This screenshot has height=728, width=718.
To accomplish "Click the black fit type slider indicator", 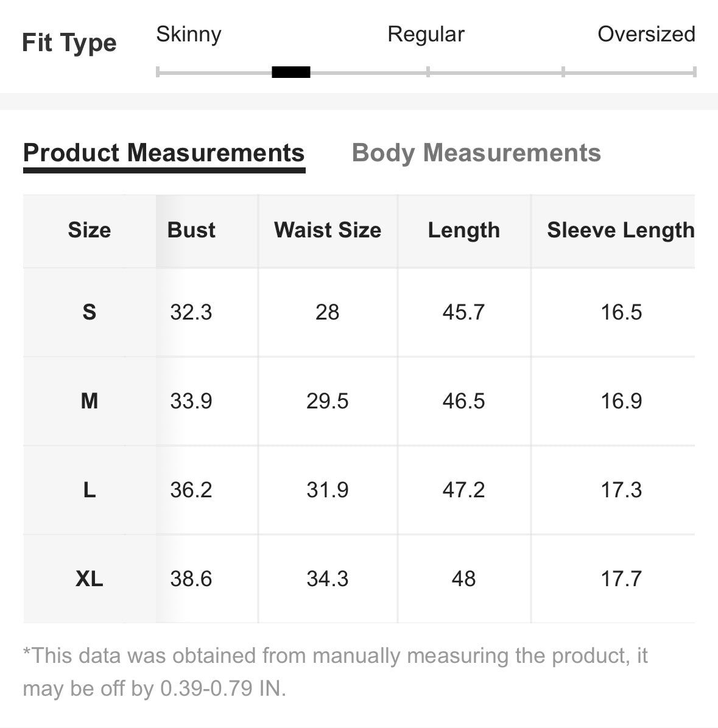I will coord(290,72).
